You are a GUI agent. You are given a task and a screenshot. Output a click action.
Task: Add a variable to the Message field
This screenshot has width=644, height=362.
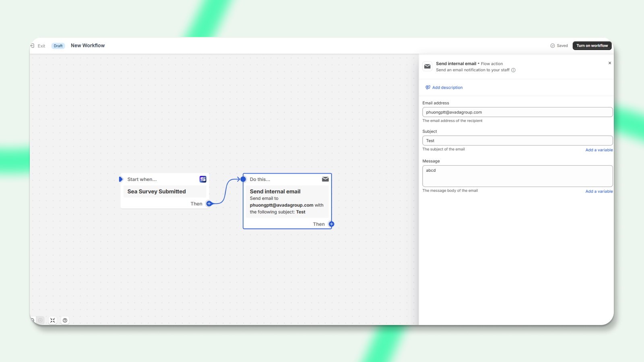[x=599, y=191]
